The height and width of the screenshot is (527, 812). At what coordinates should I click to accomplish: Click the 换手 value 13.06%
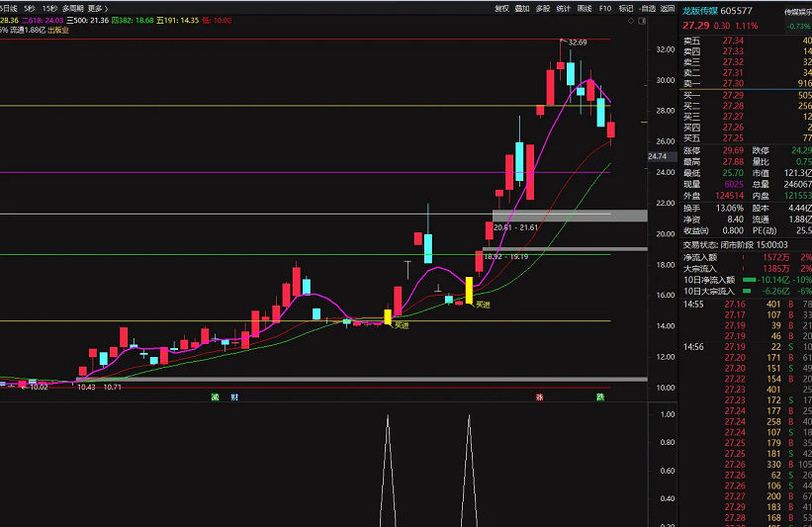pos(730,208)
